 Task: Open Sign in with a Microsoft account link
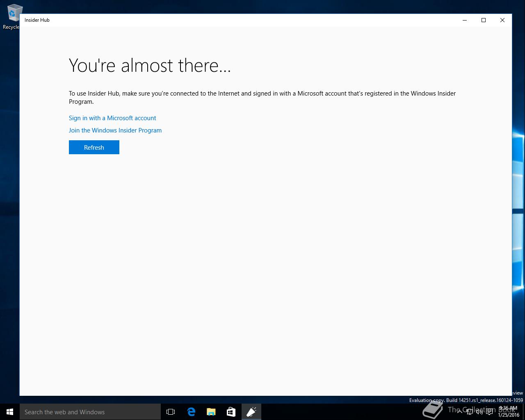(112, 118)
